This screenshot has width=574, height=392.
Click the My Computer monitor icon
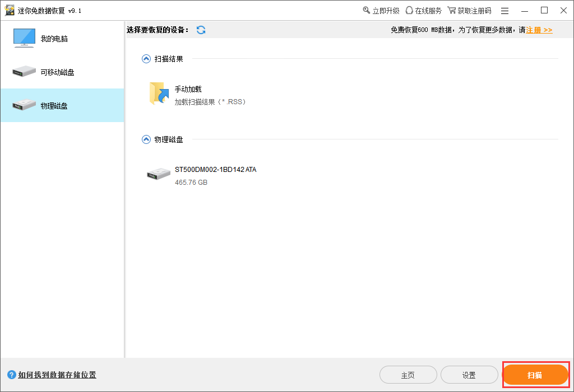24,38
